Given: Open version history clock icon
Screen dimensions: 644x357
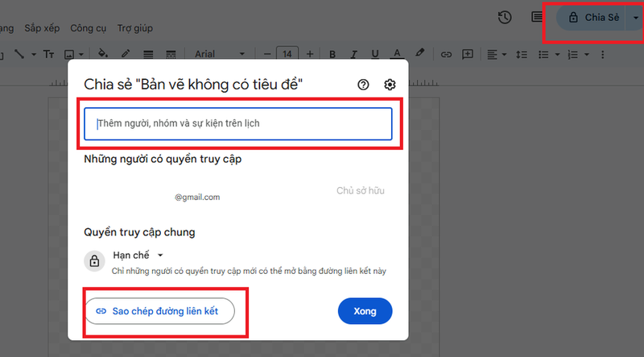Looking at the screenshot, I should click(505, 17).
